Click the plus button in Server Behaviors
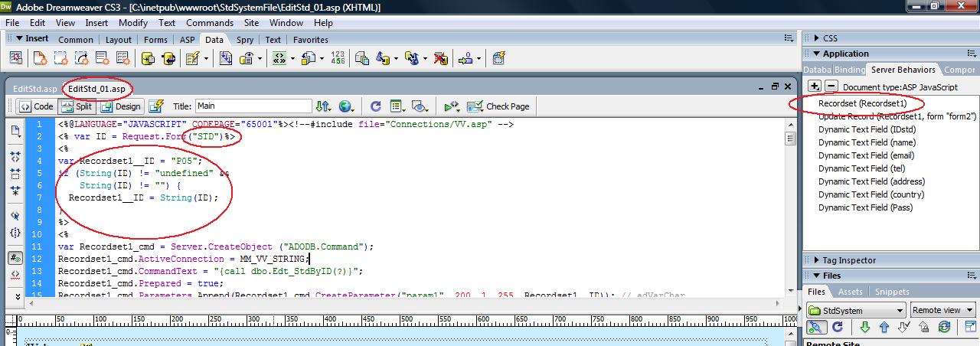Viewport: 980px width, 346px height. pos(815,86)
